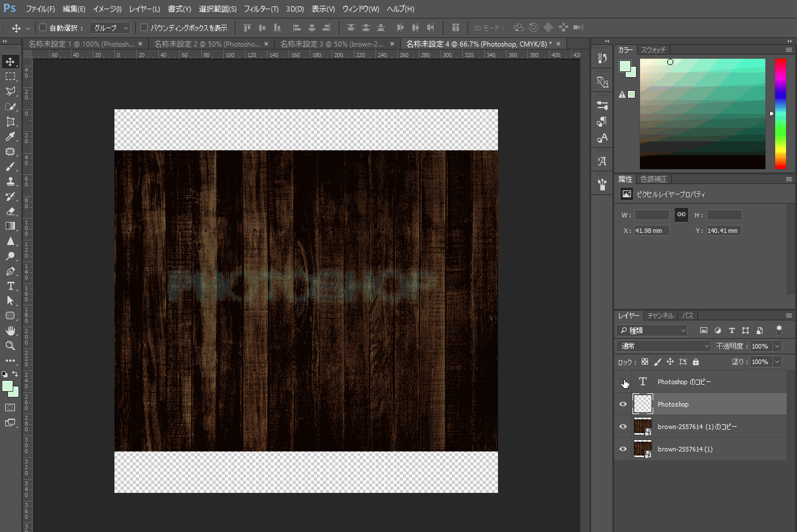This screenshot has width=797, height=532.
Task: Open the Layers panel options menu
Action: point(789,316)
